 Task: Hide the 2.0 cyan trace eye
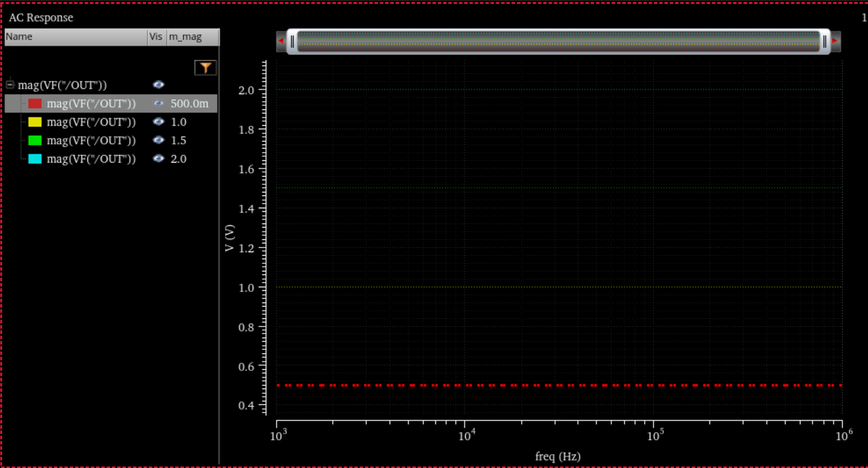tap(159, 159)
